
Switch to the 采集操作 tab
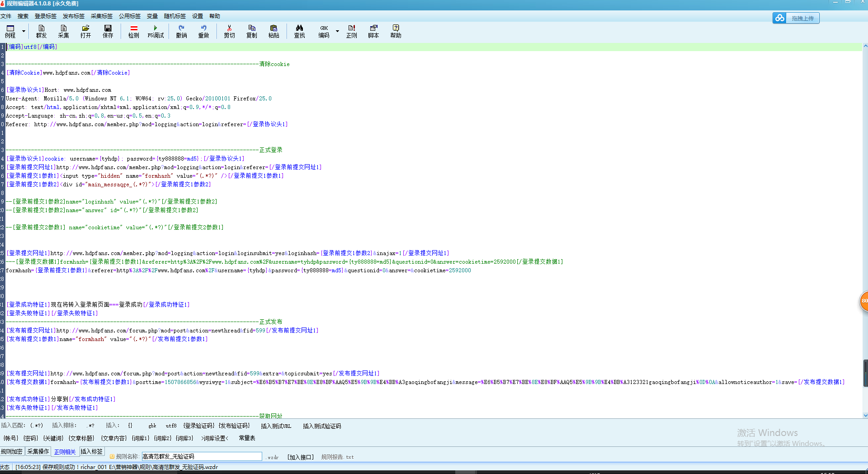[x=38, y=451]
